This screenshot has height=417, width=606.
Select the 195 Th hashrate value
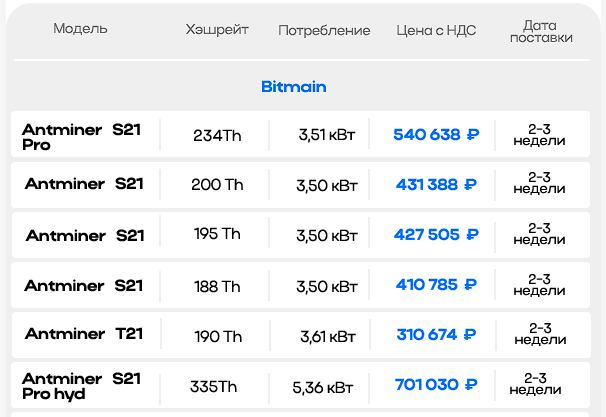[217, 235]
